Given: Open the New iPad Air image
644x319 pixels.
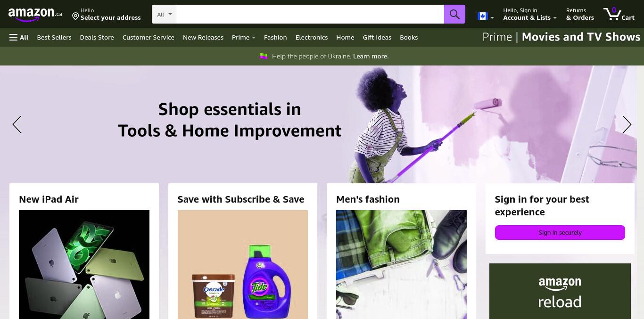Looking at the screenshot, I should click(84, 264).
